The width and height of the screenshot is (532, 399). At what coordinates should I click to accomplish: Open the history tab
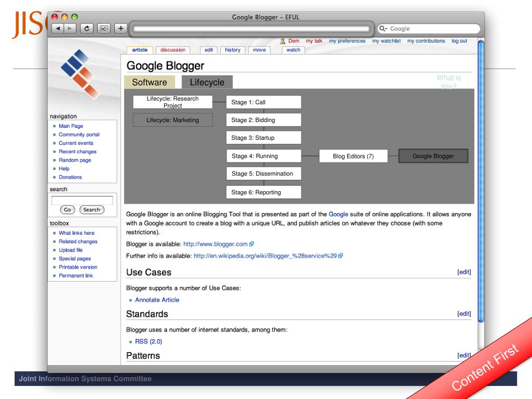[x=232, y=50]
